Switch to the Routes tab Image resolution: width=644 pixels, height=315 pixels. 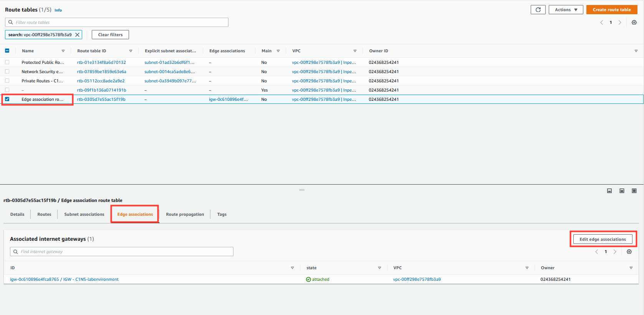pos(44,214)
